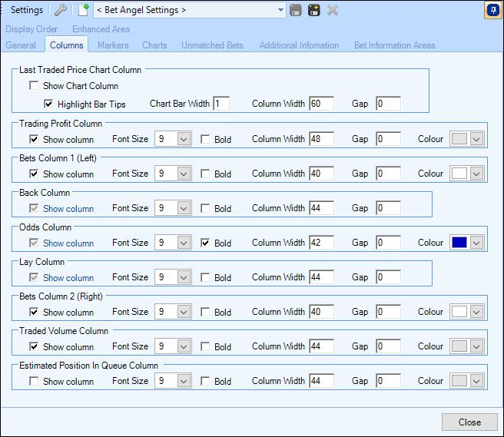The height and width of the screenshot is (437, 504).
Task: Enable Show column for Estimated Position In Queue
Action: point(34,381)
